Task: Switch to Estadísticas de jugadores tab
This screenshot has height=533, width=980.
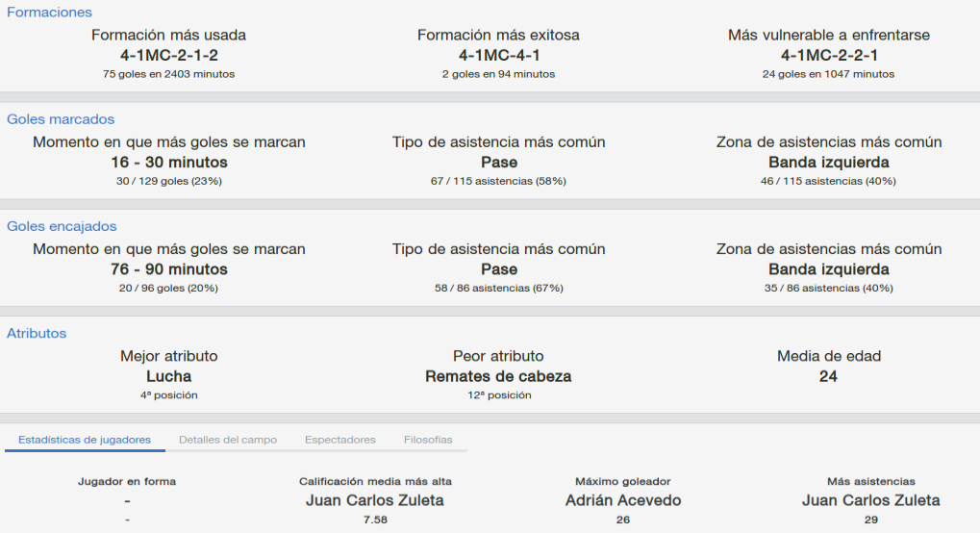Action: tap(85, 440)
